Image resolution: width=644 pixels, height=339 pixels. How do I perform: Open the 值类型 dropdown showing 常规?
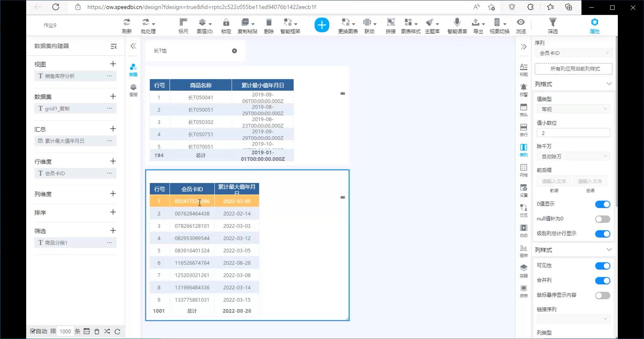[573, 109]
